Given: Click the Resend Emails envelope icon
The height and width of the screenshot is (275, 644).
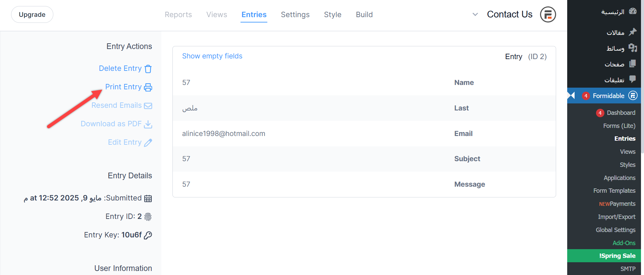Looking at the screenshot, I should [148, 106].
